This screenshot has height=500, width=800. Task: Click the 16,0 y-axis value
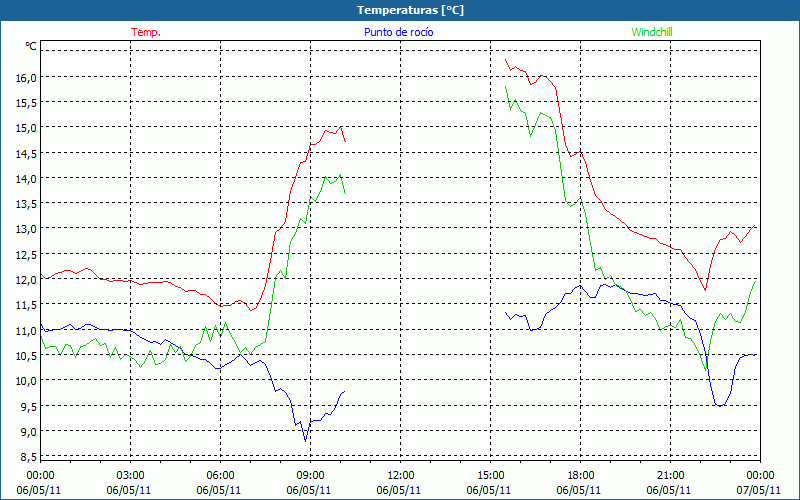(27, 77)
